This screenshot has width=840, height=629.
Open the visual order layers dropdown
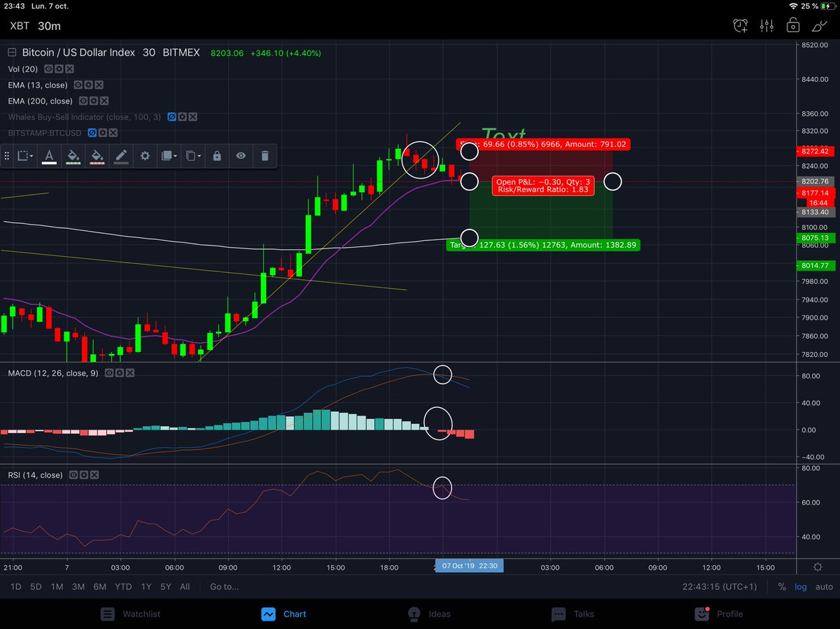pos(169,155)
